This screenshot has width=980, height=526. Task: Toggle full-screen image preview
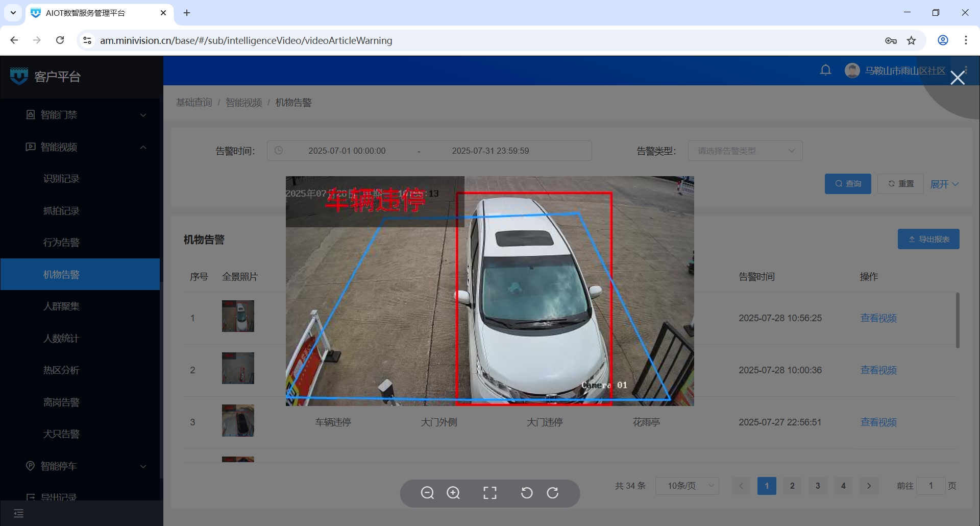pyautogui.click(x=490, y=493)
